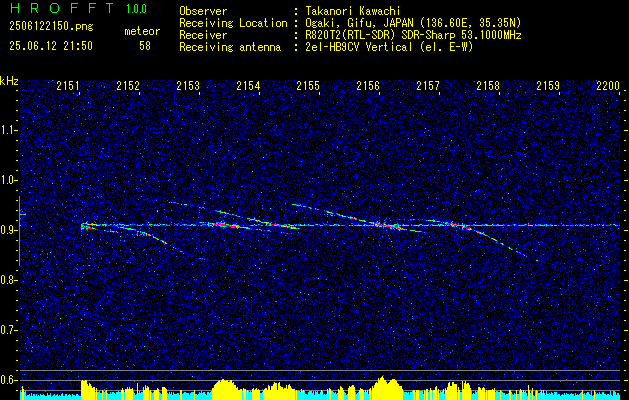Click the HROFFT program title
Screen dimensions: 629x400
[62, 8]
